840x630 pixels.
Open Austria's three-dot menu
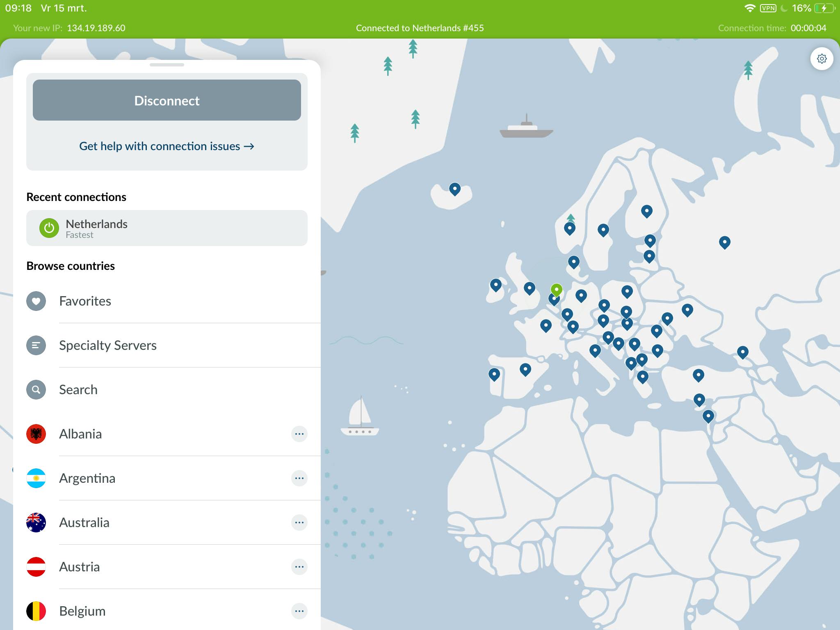click(299, 567)
